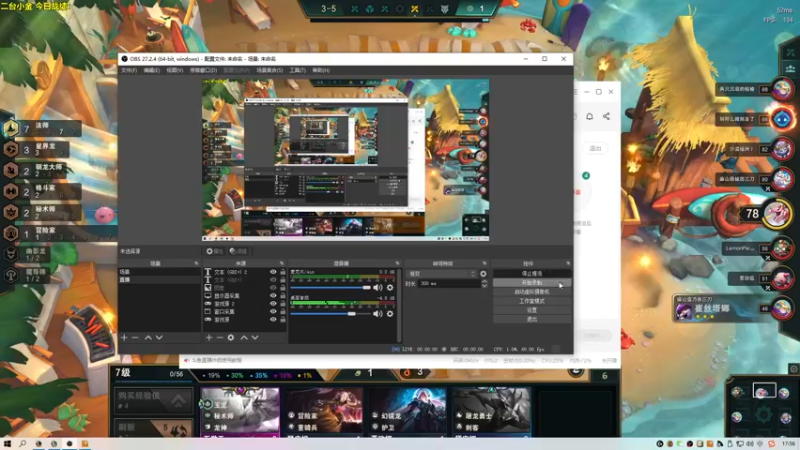
Task: Move the scene down in the scenes list
Action: tap(159, 337)
